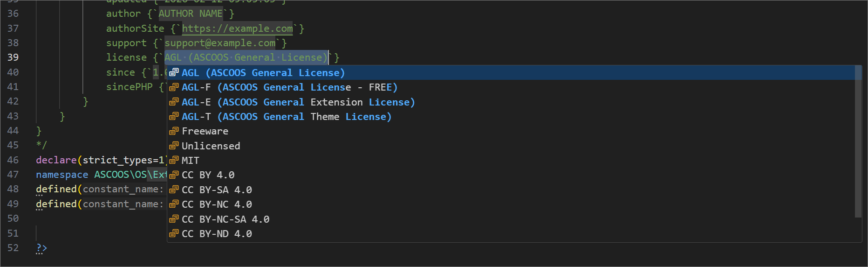Choose CC BY 4.0 from suggestions
868x267 pixels.
pyautogui.click(x=511, y=175)
